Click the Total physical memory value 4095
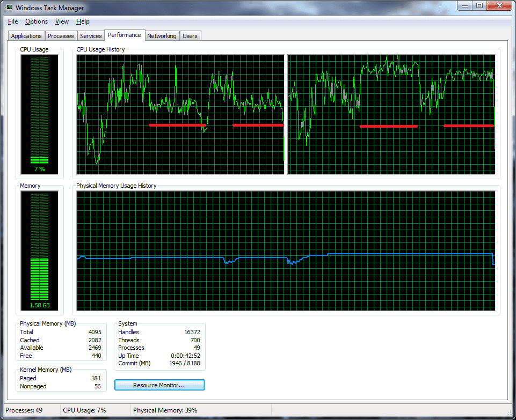Viewport: 516px width, 420px height. (95, 332)
